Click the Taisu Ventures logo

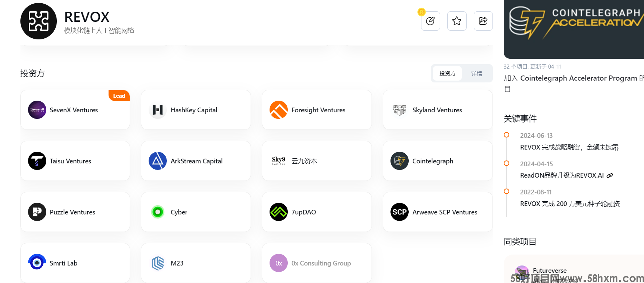tap(37, 161)
